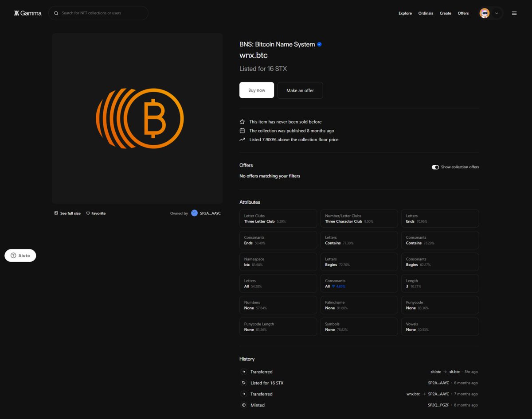The image size is (532, 419).
Task: Select Length 3 attribute card
Action: 440,283
